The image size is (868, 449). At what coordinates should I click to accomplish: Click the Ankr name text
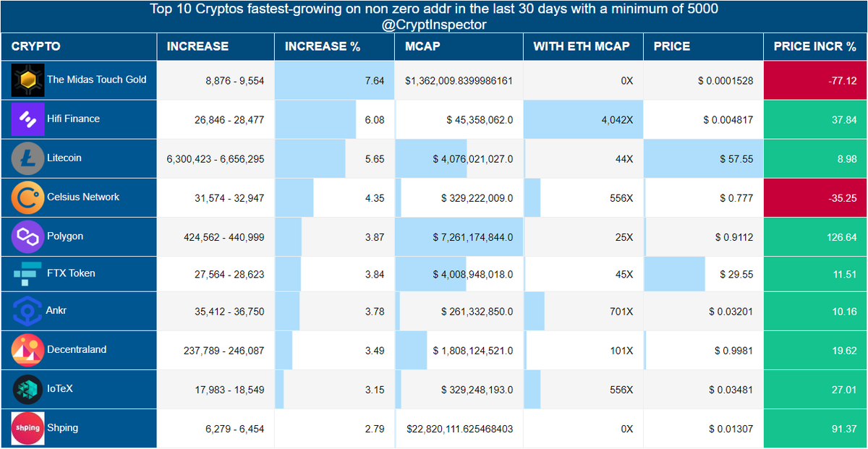pyautogui.click(x=56, y=310)
